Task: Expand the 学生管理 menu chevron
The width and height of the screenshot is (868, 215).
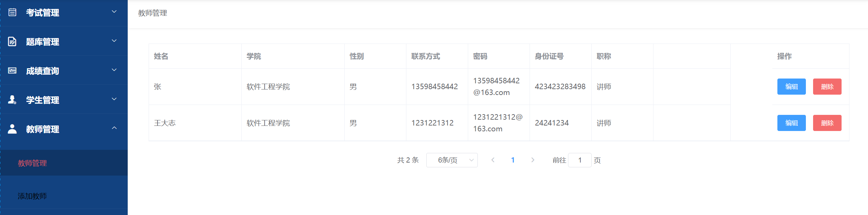Action: tap(114, 99)
